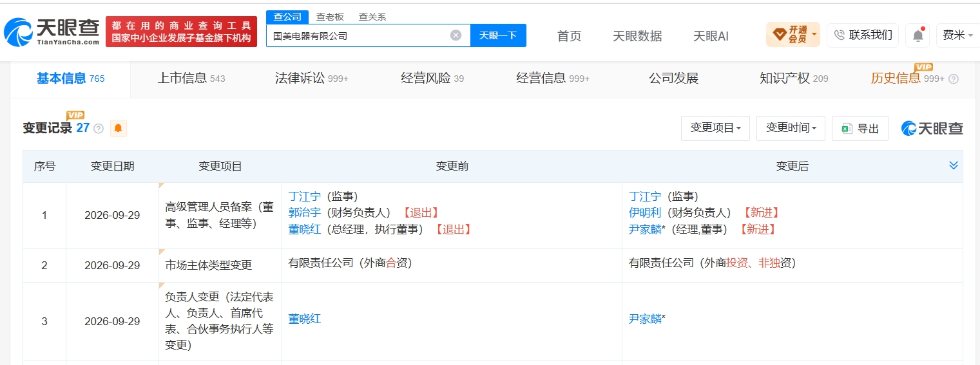Viewport: 980px width, 365px height.
Task: Open 郭治宇 财务负责人 link
Action: 304,212
